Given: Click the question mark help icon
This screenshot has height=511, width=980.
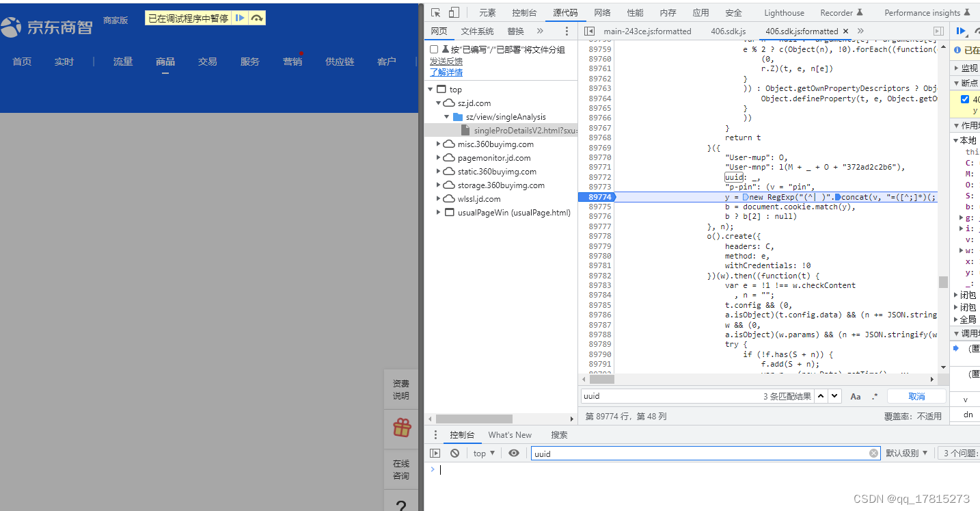Looking at the screenshot, I should tap(401, 506).
